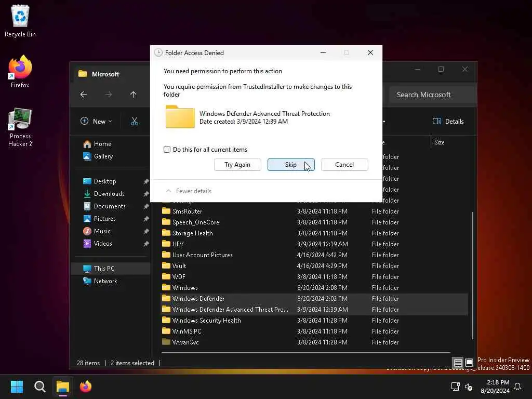The height and width of the screenshot is (399, 532).
Task: Click the Home icon in the navigation pane
Action: click(87, 144)
